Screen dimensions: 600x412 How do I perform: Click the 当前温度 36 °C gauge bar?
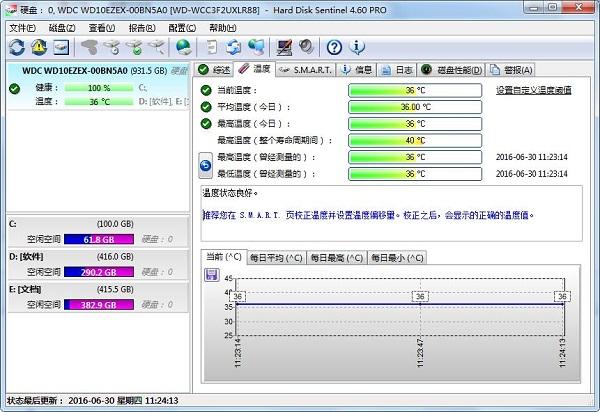(415, 90)
